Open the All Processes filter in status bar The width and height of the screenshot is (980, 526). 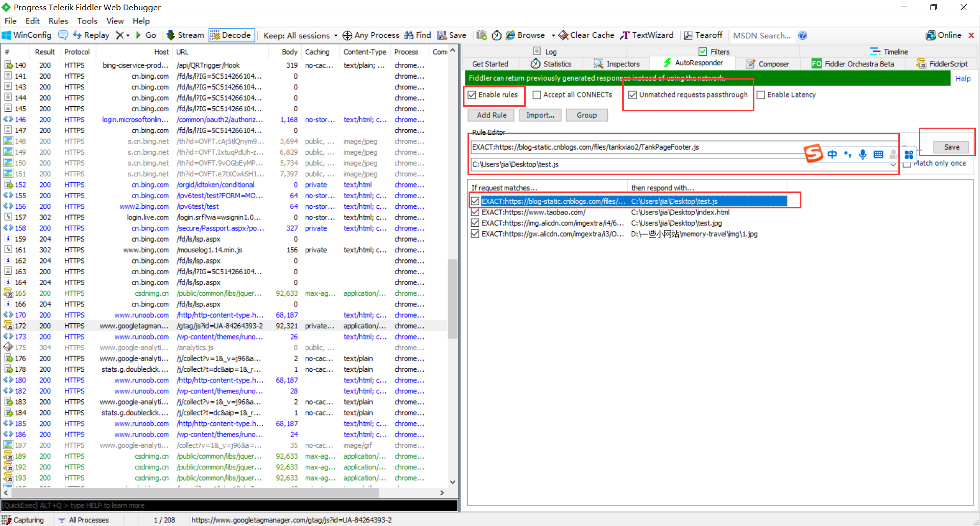[x=84, y=520]
